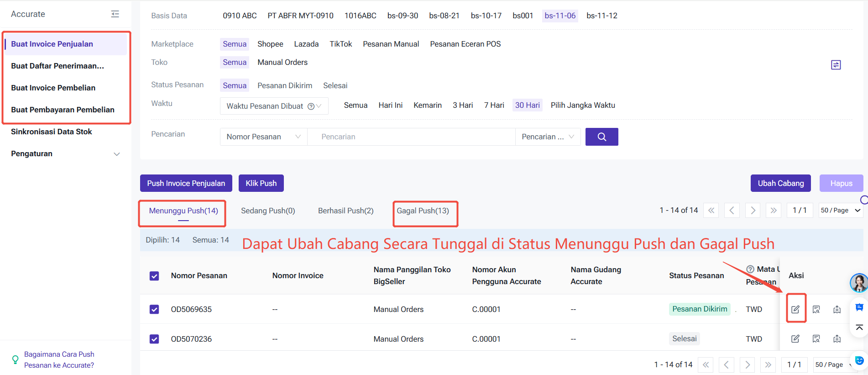This screenshot has height=375, width=868.
Task: Click push icon for order OD5070236
Action: coord(837,339)
